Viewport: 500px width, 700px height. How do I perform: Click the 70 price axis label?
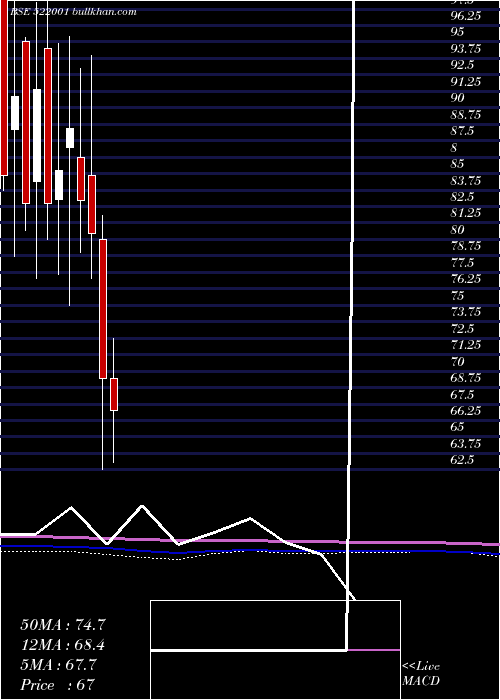click(x=457, y=362)
